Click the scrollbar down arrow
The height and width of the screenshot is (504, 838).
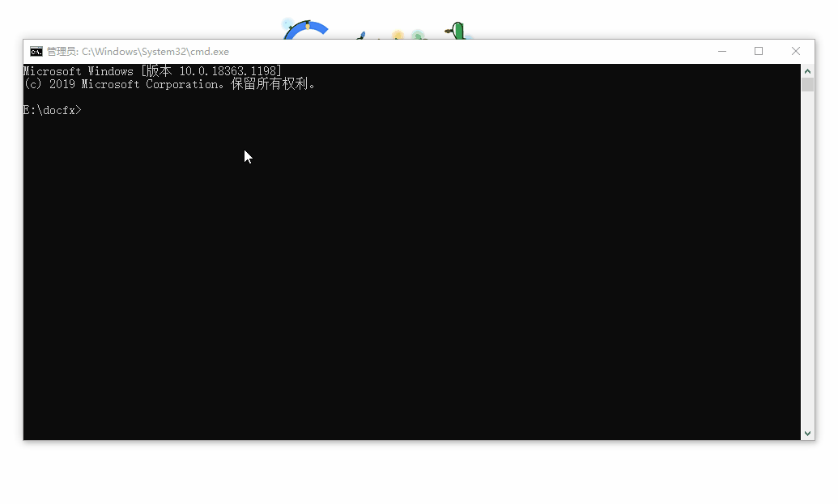[x=807, y=434]
